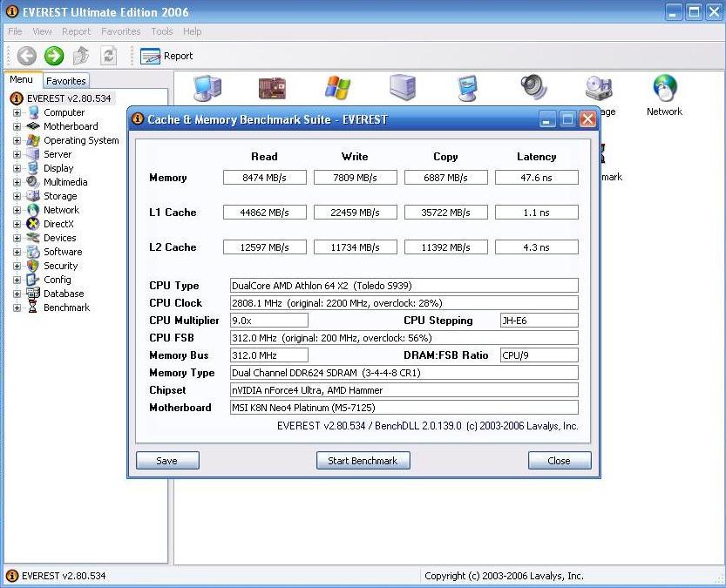Open the Network globe icon in main pane
Image resolution: width=726 pixels, height=588 pixels.
coord(664,88)
